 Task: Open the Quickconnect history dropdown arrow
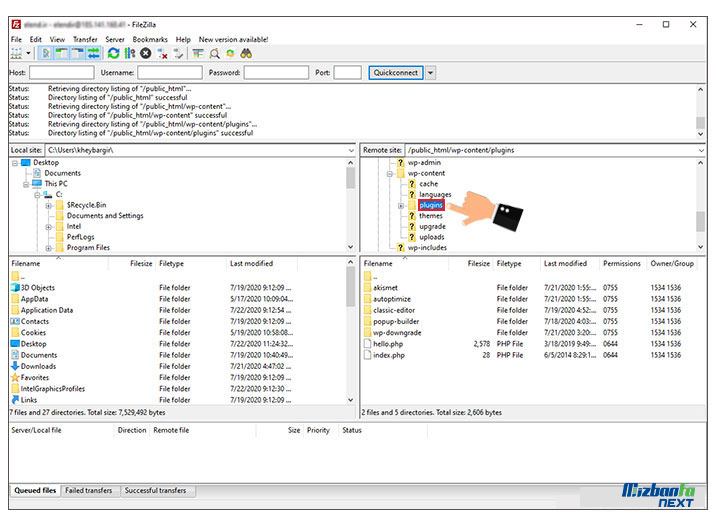coord(430,73)
